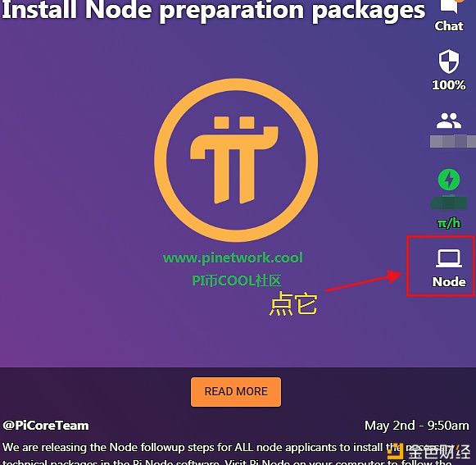Viewport: 476px width, 465px height.
Task: Click the red arrow annotation
Action: coord(365,280)
